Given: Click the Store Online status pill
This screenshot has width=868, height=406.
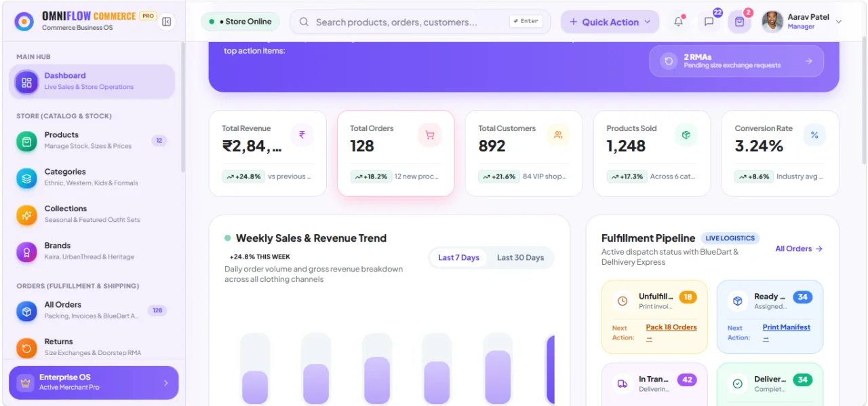Looking at the screenshot, I should pyautogui.click(x=240, y=22).
